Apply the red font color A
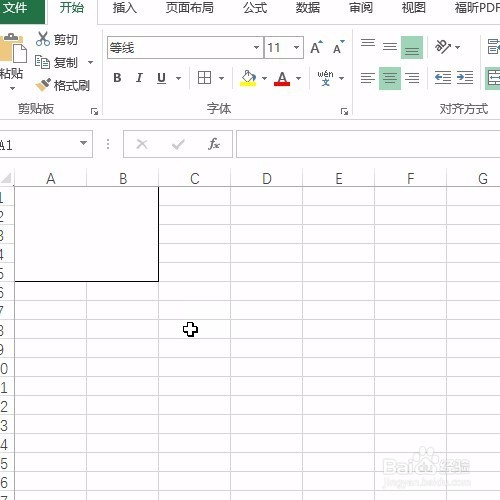 [x=282, y=78]
